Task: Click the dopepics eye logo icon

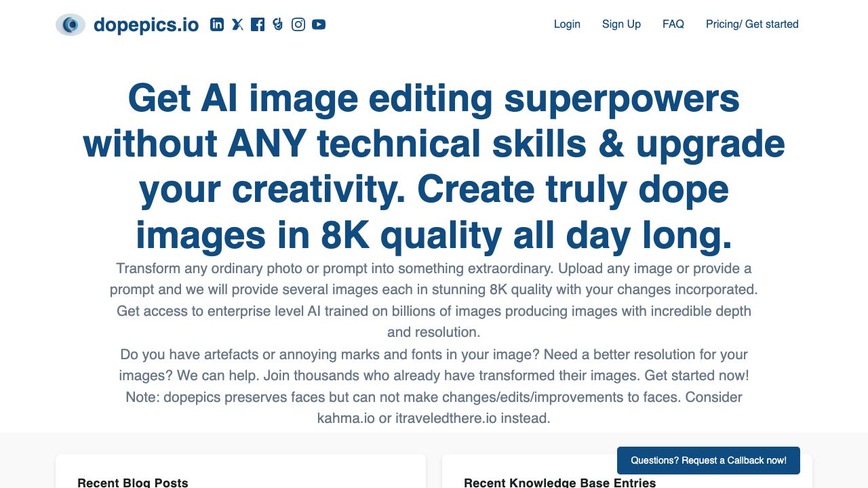Action: (x=71, y=25)
